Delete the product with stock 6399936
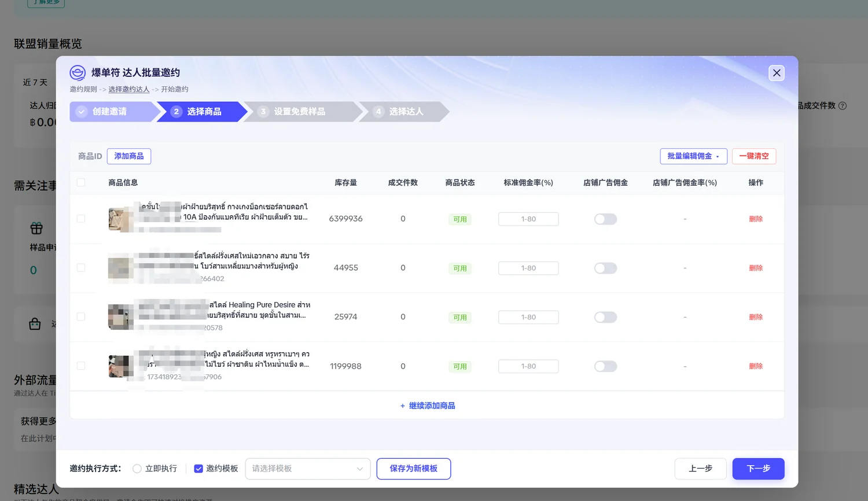The height and width of the screenshot is (501, 868). [x=756, y=219]
